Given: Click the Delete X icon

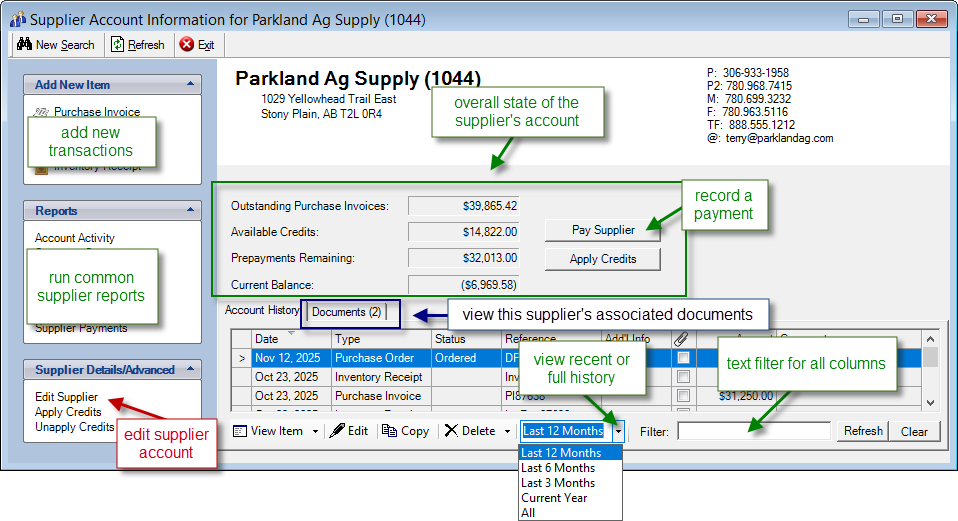Looking at the screenshot, I should click(x=451, y=431).
